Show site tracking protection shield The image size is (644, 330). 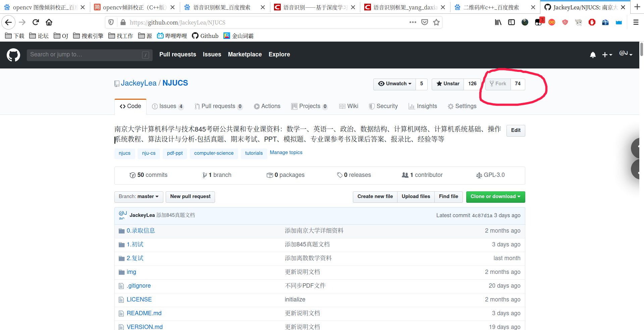(x=111, y=22)
